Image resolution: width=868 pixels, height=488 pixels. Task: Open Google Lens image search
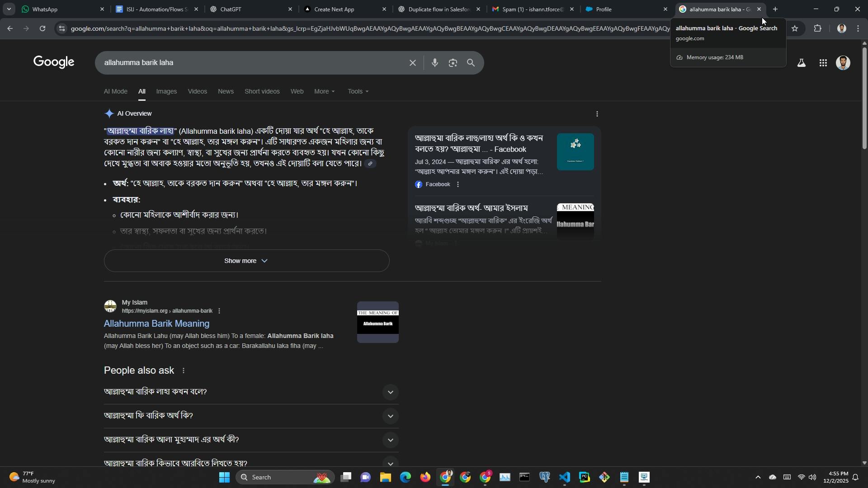[x=453, y=63]
